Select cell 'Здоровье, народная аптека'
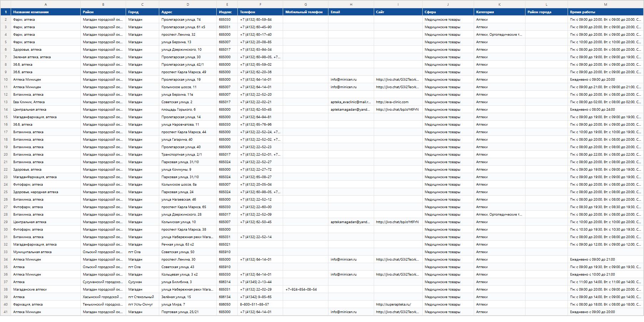Screen dimensions: 644x322 click(46, 192)
